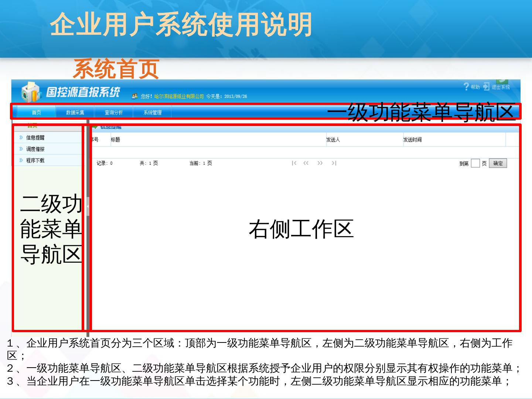Screen dimensions: 532x399
Task: Go to next page with double-right arrows
Action: 320,163
